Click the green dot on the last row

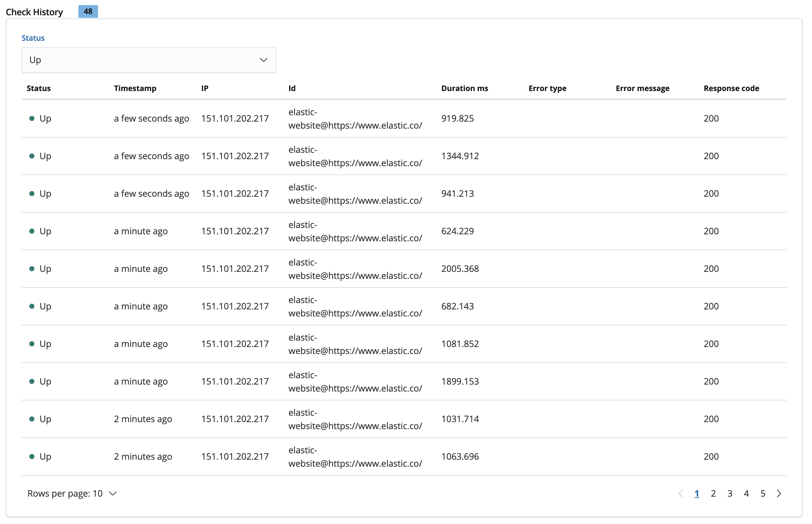pyautogui.click(x=32, y=457)
